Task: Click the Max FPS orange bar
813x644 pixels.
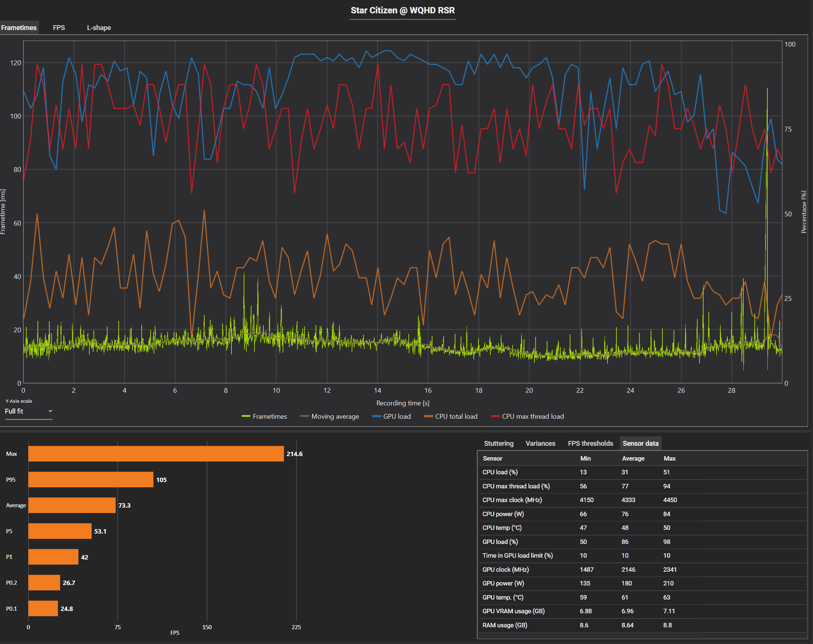Action: pyautogui.click(x=156, y=454)
